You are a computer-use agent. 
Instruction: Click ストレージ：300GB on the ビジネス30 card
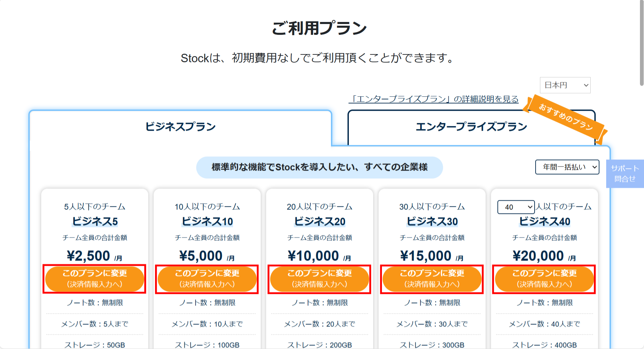click(432, 345)
